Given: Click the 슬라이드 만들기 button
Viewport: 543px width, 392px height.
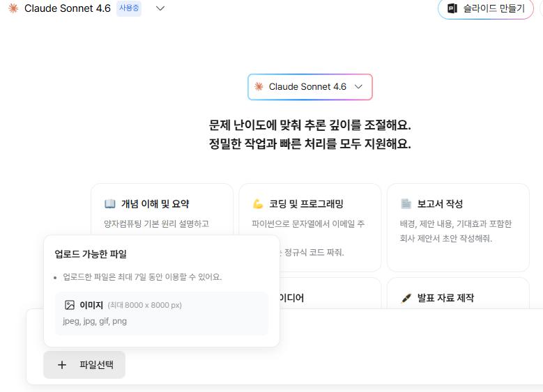Looking at the screenshot, I should click(x=486, y=8).
